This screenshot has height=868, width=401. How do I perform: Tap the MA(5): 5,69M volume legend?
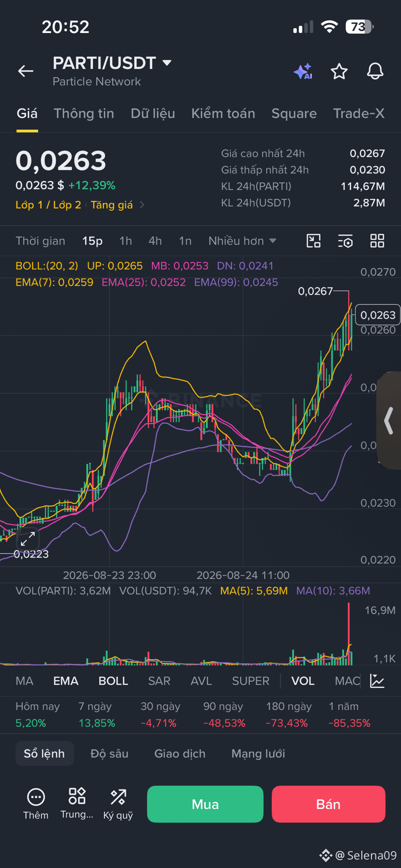pos(254,590)
